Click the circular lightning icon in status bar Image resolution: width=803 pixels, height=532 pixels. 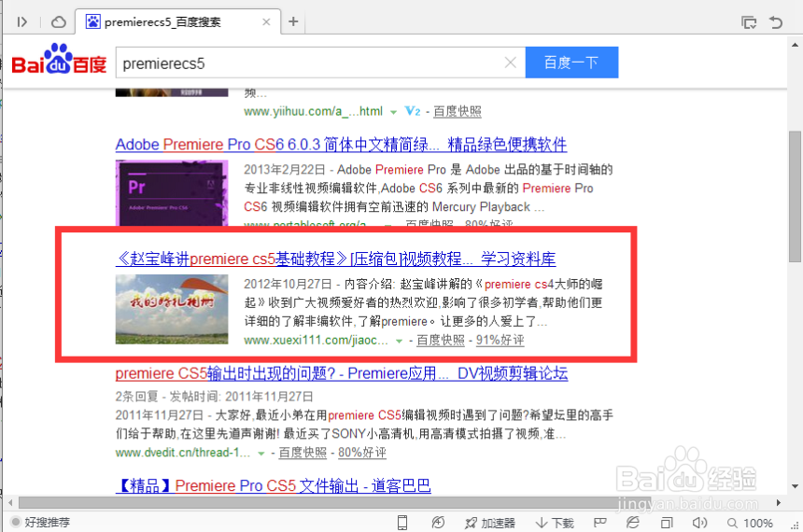[438, 523]
